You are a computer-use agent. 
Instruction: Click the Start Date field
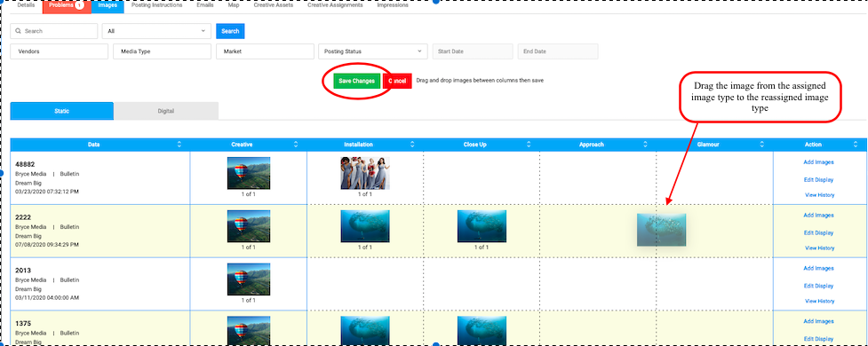point(473,51)
